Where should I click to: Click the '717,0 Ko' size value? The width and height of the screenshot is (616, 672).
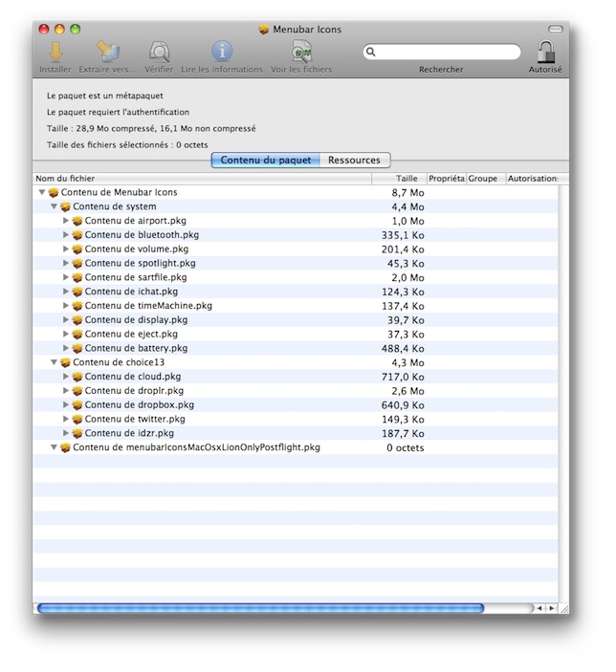click(x=403, y=377)
